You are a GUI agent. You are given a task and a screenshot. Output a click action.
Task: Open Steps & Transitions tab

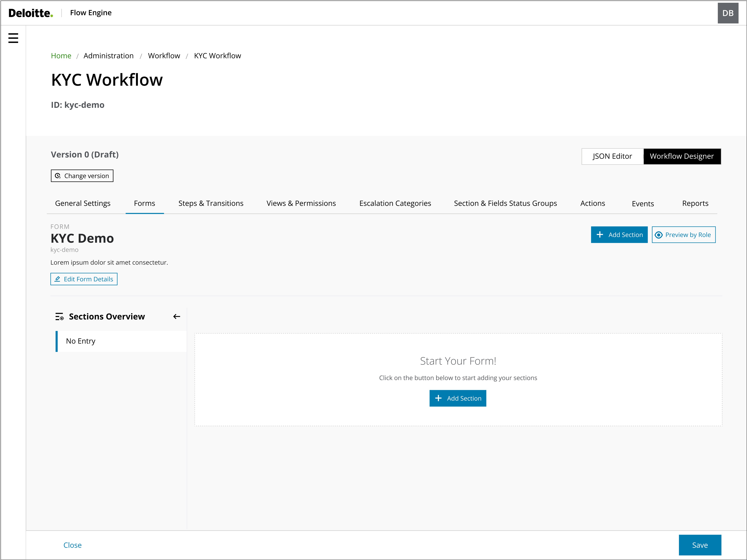(x=211, y=203)
